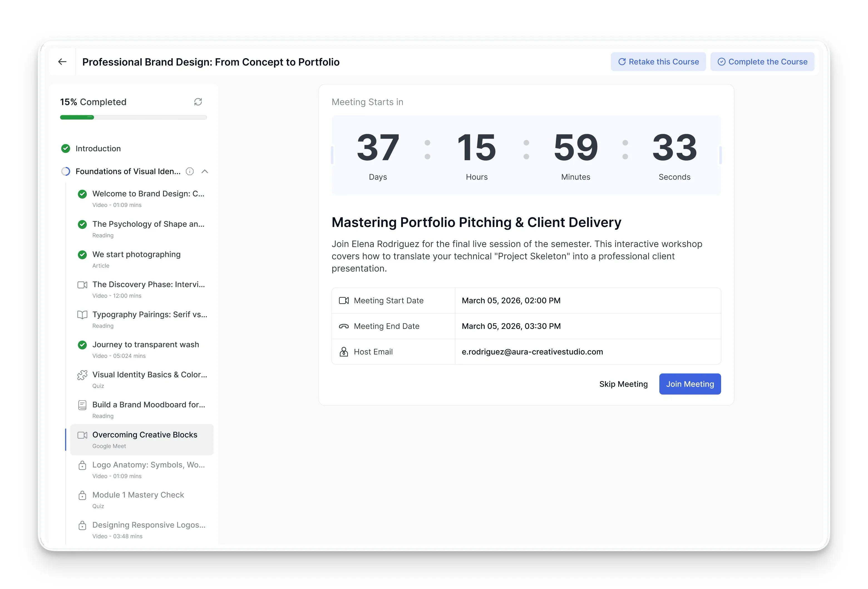Click the lock icon of Logo Anatomy lesson
The width and height of the screenshot is (868, 589).
click(82, 465)
